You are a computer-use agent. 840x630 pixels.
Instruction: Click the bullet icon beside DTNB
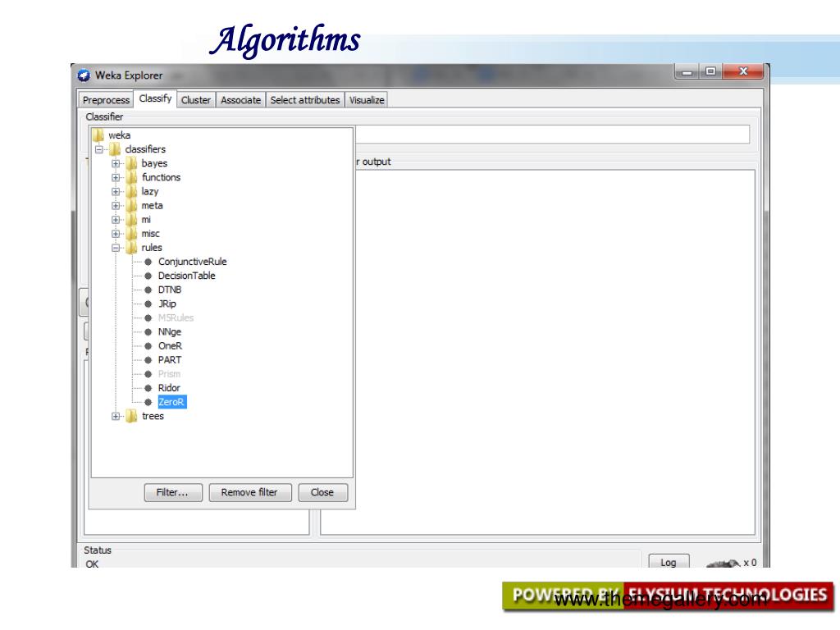click(148, 290)
